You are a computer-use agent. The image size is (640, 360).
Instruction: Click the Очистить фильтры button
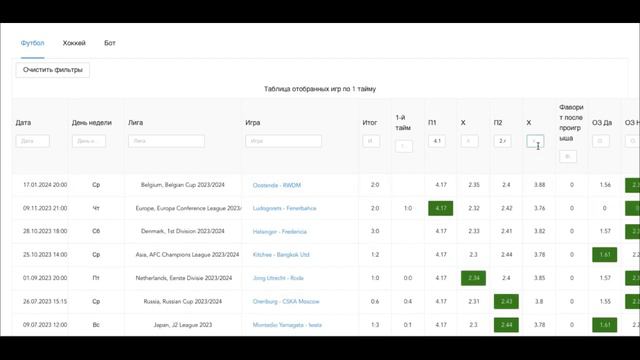(53, 70)
